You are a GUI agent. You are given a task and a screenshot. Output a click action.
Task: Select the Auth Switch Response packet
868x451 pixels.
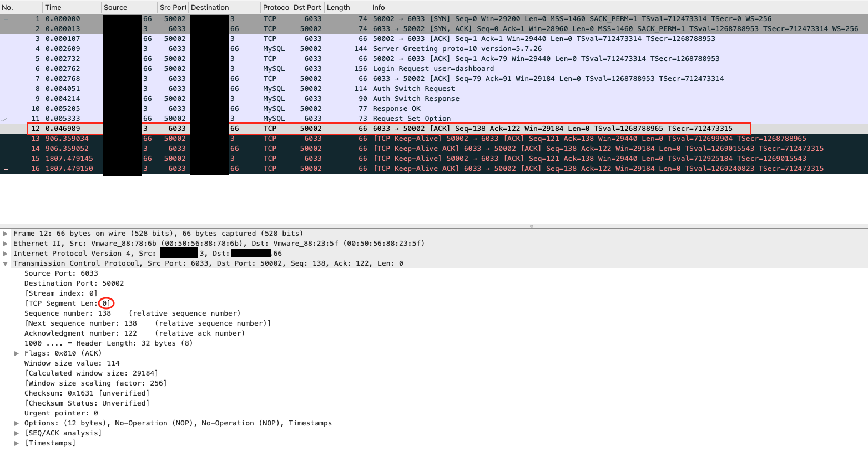pyautogui.click(x=434, y=99)
